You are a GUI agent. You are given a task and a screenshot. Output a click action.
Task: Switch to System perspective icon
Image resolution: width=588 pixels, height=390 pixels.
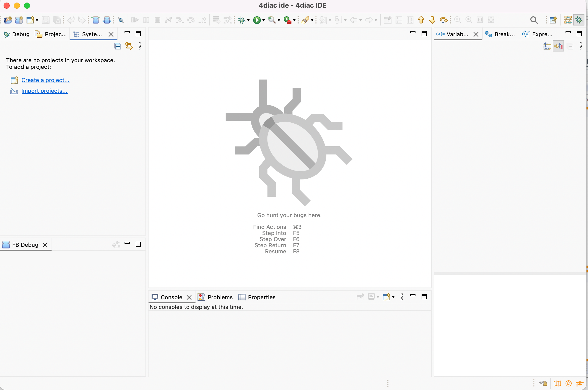(568, 20)
